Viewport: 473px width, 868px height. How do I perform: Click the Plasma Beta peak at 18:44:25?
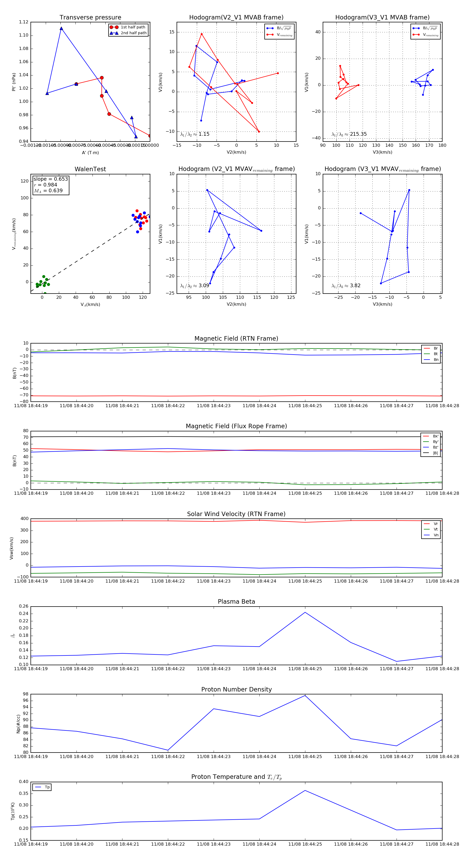[x=305, y=612]
